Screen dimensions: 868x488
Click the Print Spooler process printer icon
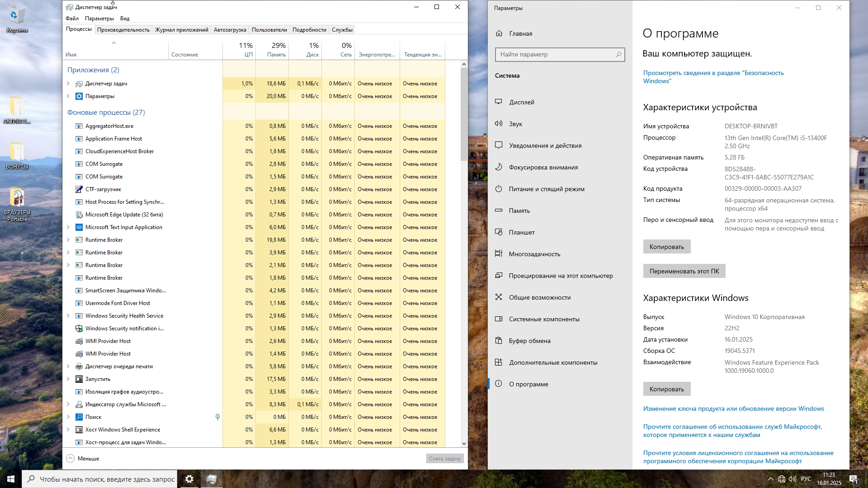(79, 366)
